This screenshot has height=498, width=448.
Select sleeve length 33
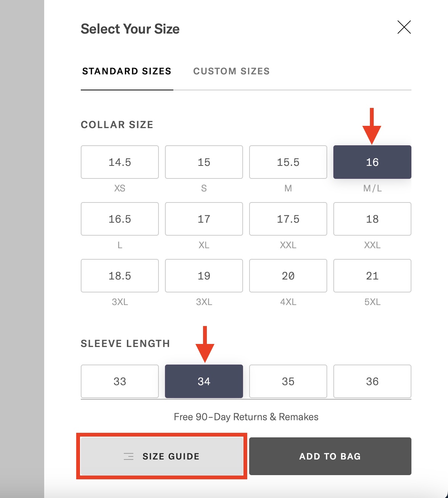(x=119, y=381)
